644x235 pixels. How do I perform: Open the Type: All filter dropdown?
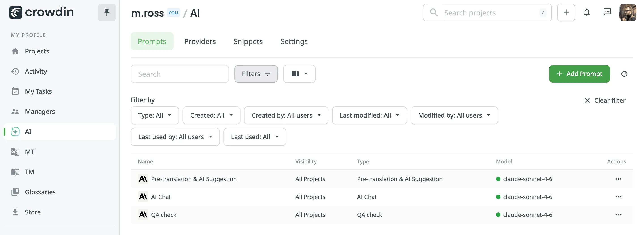[155, 115]
